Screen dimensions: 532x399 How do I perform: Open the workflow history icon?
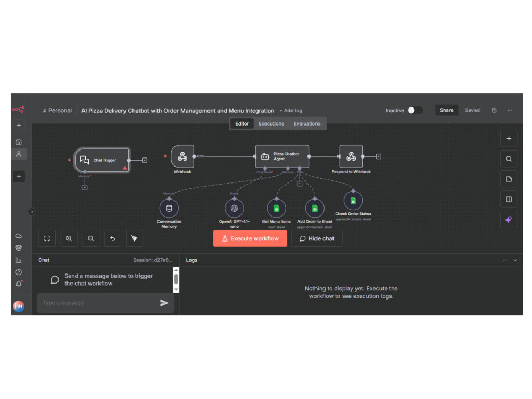pyautogui.click(x=494, y=110)
